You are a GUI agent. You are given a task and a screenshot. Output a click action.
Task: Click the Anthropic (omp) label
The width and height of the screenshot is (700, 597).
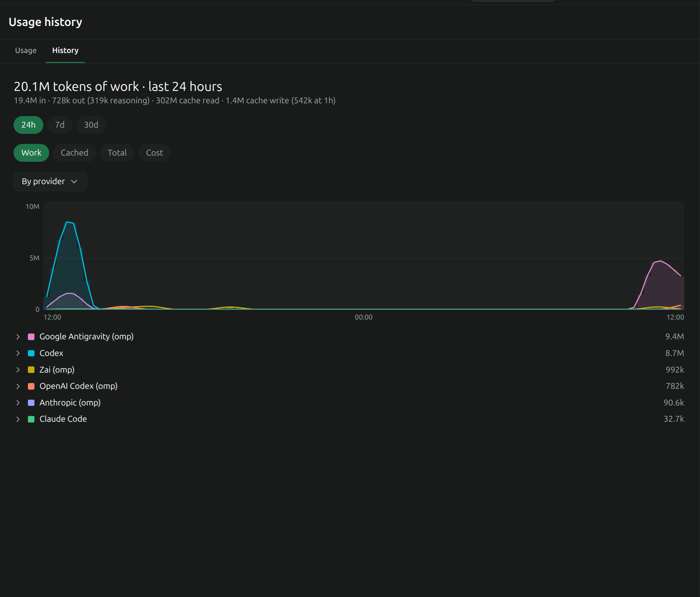point(70,403)
